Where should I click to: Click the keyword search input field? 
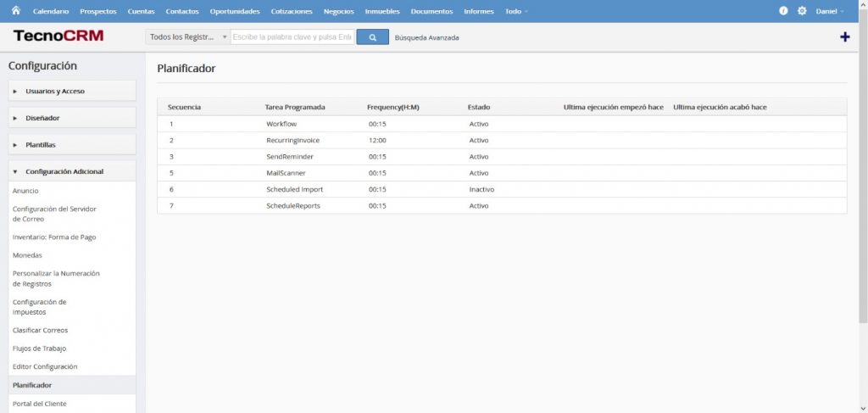click(x=292, y=37)
